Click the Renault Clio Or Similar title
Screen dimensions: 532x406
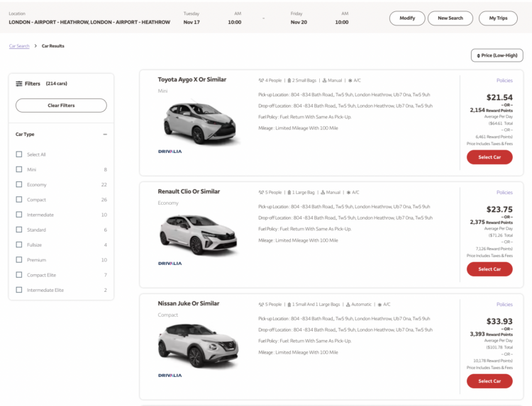pos(189,191)
